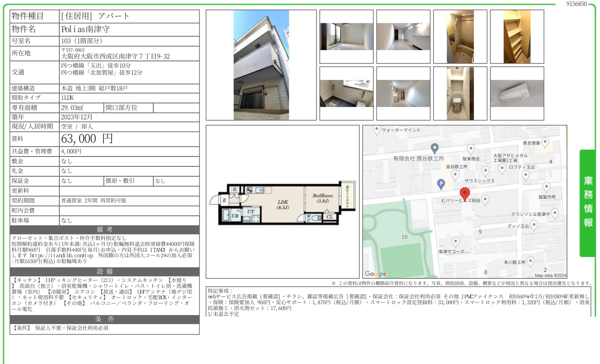
Task: Click the ディノ玉出 map pin
Action: coord(534,225)
